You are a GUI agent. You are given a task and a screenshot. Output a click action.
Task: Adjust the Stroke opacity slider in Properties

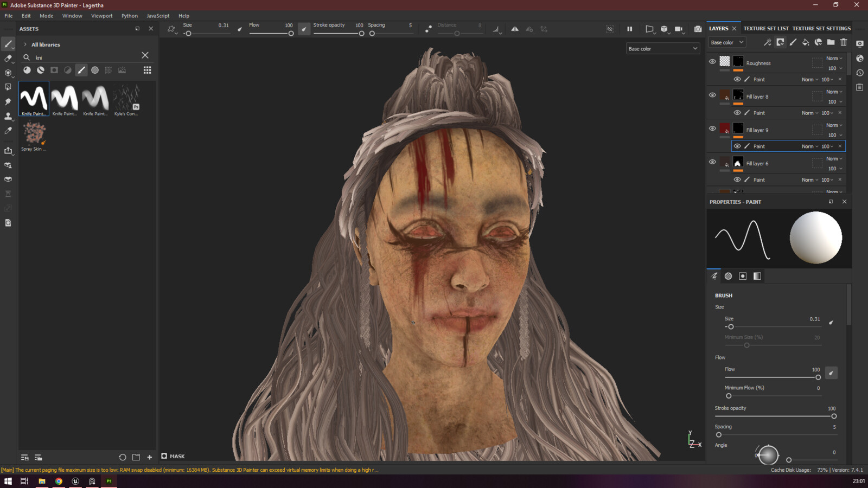(775, 416)
